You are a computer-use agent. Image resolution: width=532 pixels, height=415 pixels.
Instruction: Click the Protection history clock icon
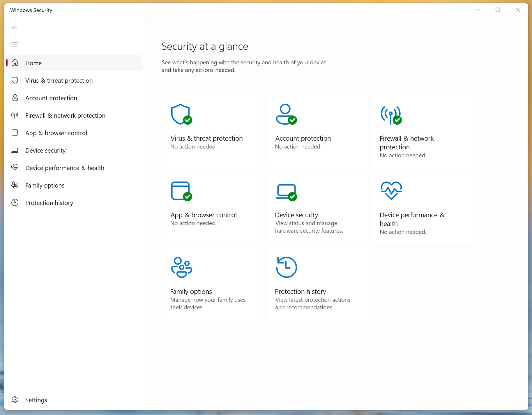click(286, 266)
